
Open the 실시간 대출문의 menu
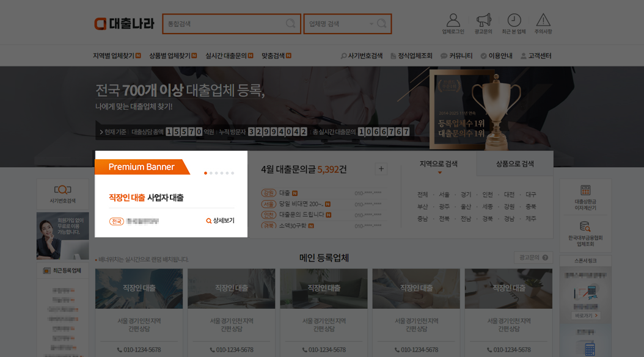tap(228, 54)
